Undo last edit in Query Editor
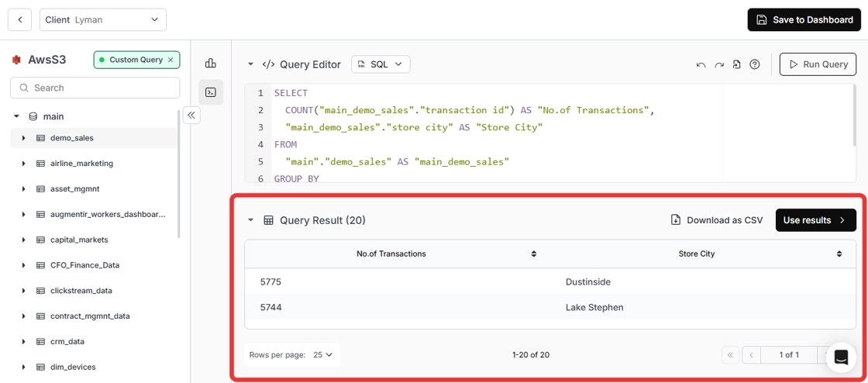The image size is (868, 383). point(701,65)
